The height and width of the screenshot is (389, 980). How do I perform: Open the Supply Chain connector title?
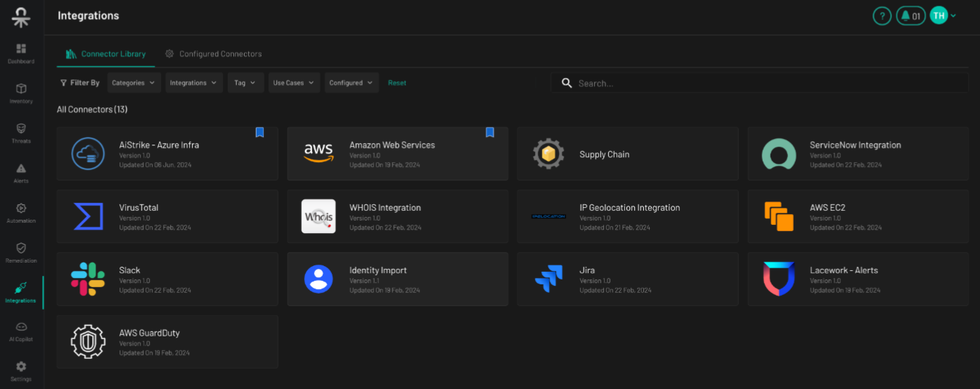click(x=605, y=154)
